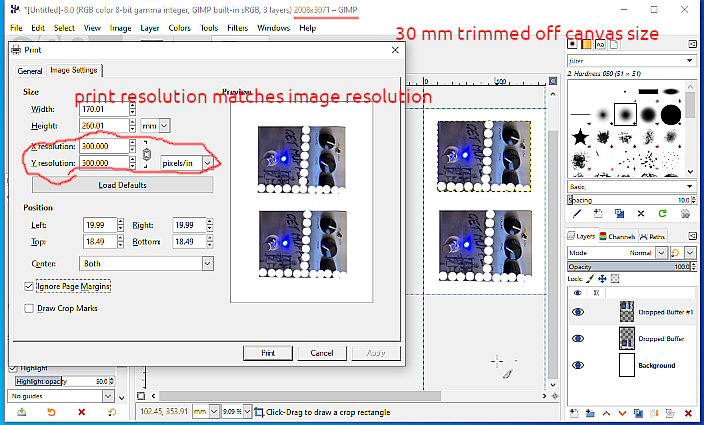704x425 pixels.
Task: Toggle the Lock alpha channel icon
Action: click(615, 279)
